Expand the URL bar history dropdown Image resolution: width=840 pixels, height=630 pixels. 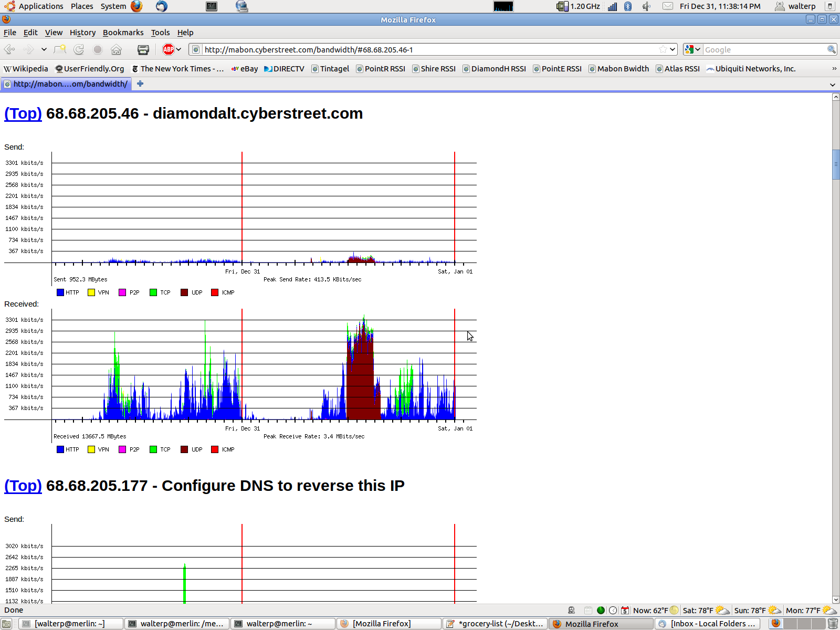[x=673, y=49]
